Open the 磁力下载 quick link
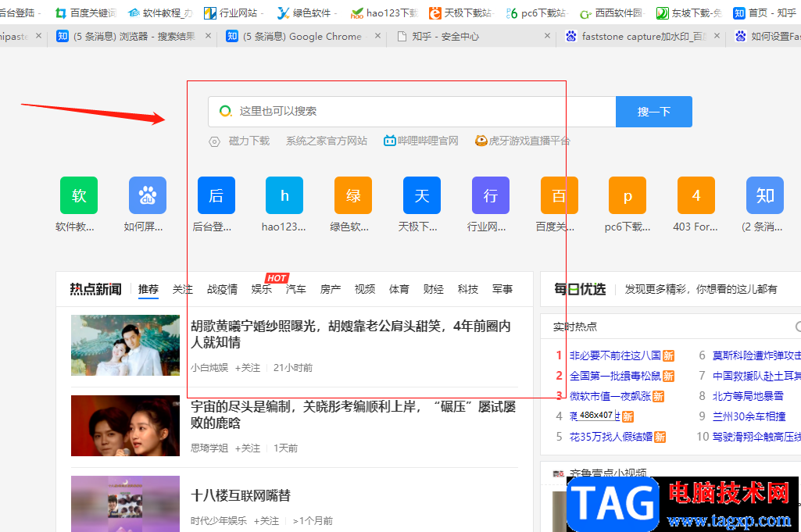801x532 pixels. (x=249, y=141)
